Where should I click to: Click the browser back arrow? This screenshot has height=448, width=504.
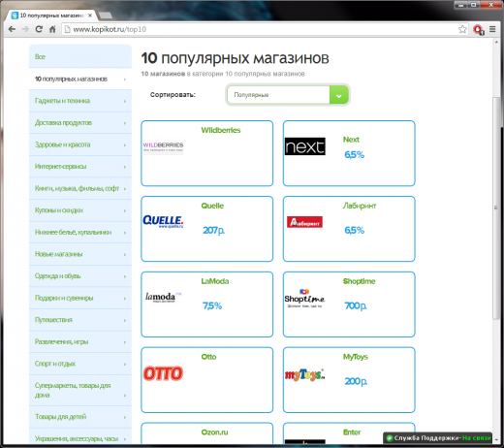(x=12, y=29)
